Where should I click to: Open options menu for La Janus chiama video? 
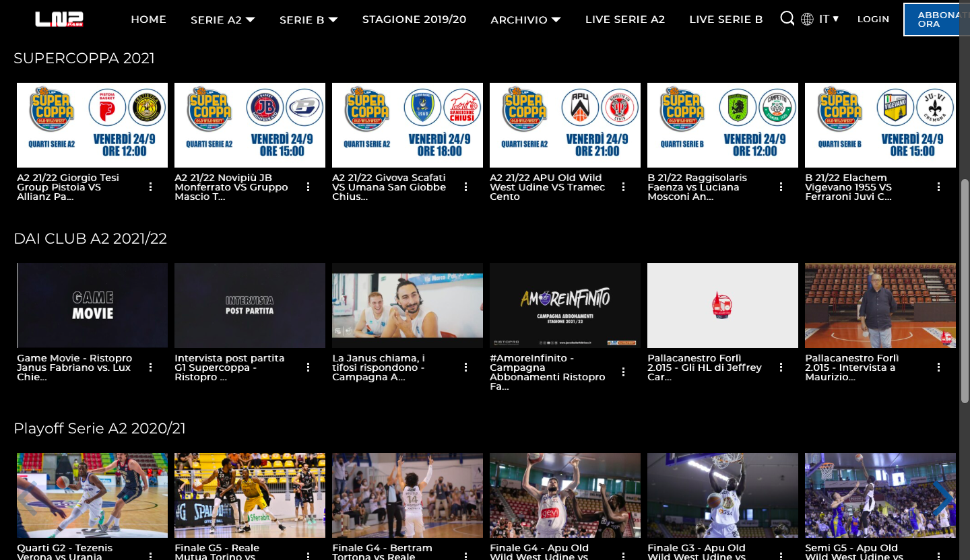pyautogui.click(x=465, y=367)
